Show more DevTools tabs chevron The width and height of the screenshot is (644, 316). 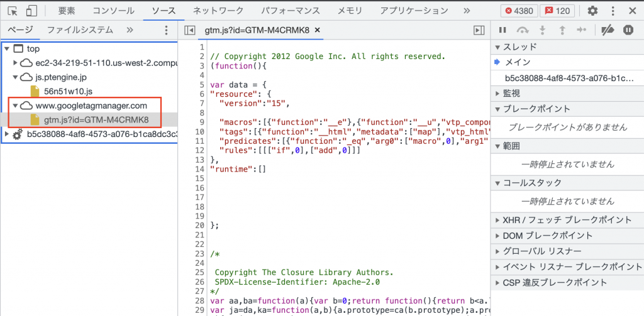[467, 11]
